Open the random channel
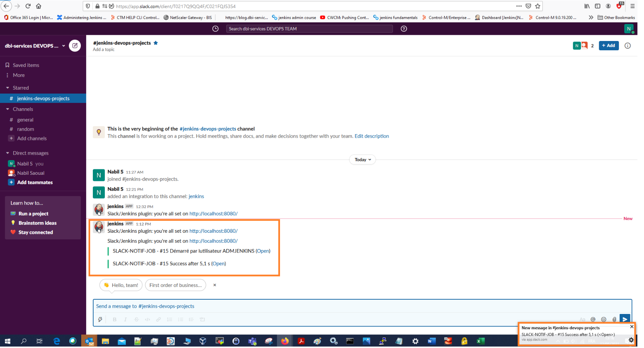Viewport: 644px width, 348px height. click(26, 129)
